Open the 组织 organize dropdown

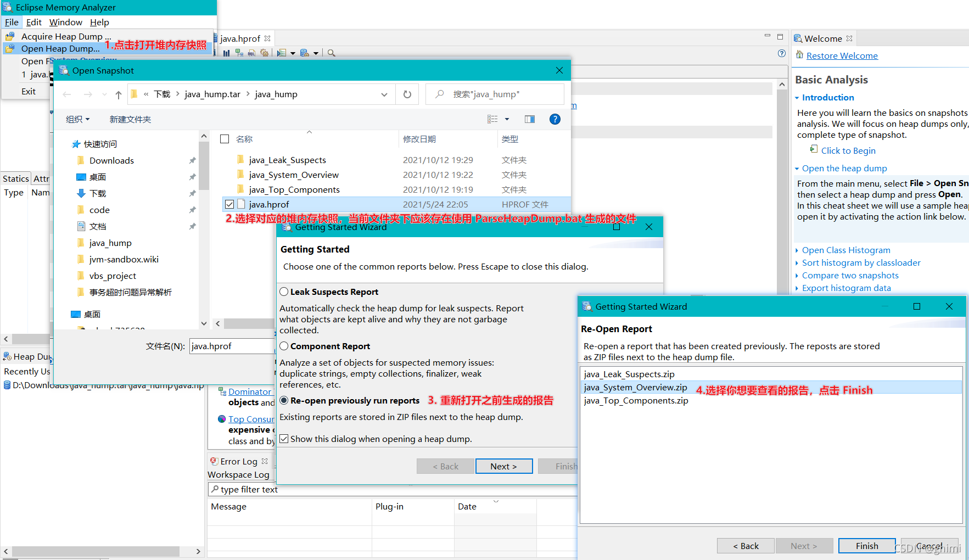pos(77,119)
